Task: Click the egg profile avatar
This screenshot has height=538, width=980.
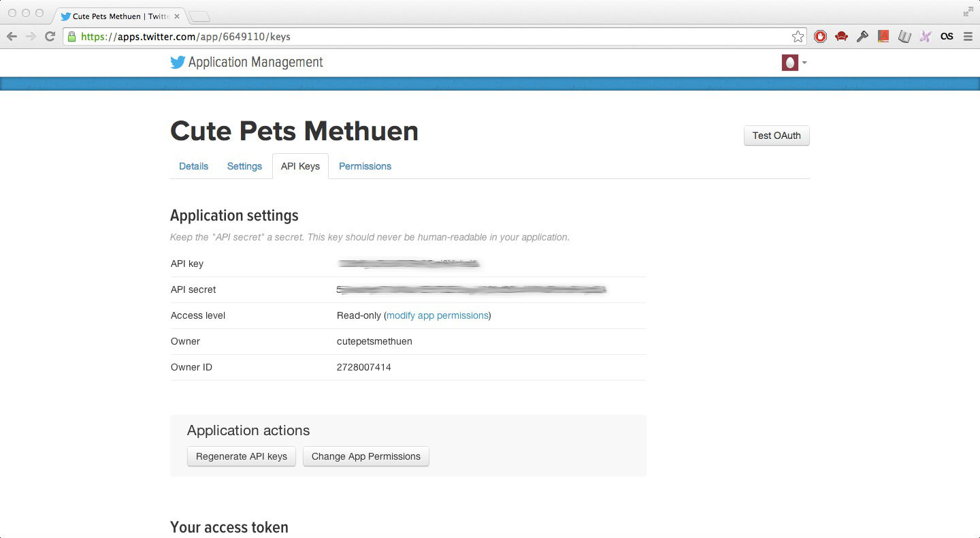Action: 789,63
